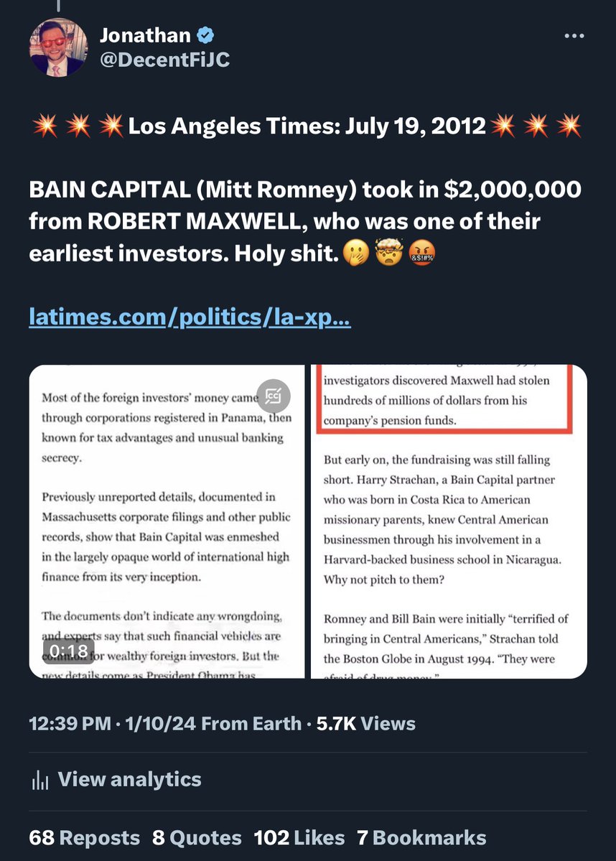This screenshot has height=861, width=616.
Task: Open the right article image with red box
Action: [x=449, y=521]
